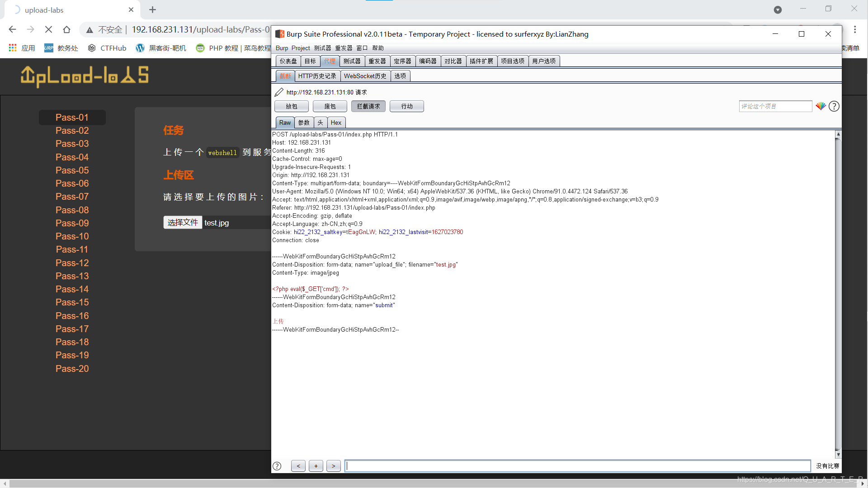868x488 pixels.
Task: Switch to the 项目选项 tab
Action: [x=513, y=61]
